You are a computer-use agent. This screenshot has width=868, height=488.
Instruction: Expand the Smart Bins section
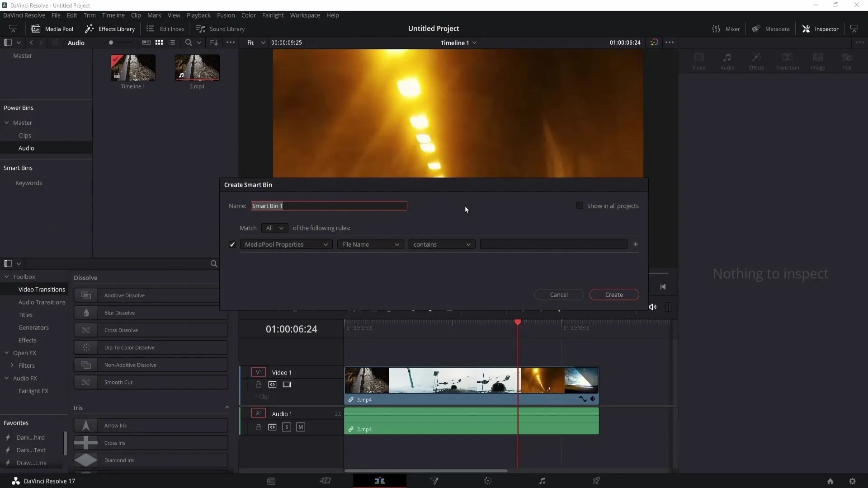click(x=18, y=168)
